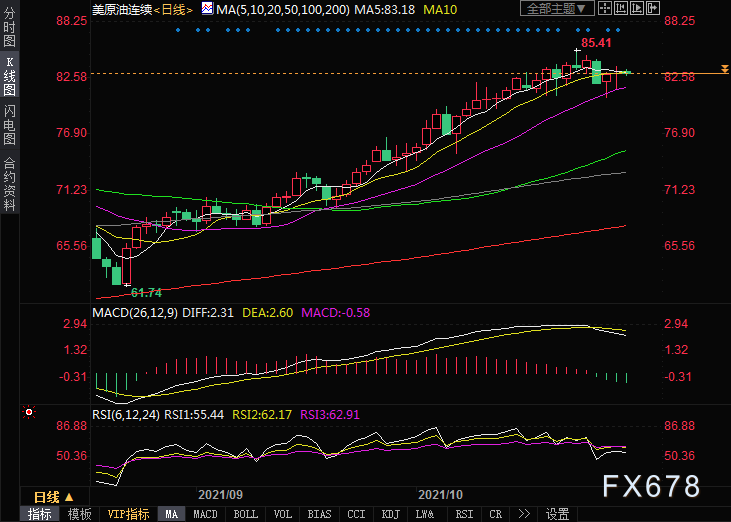Switch to 闪电图 sidebar tab
Screen dimensions: 731x522
pos(9,124)
